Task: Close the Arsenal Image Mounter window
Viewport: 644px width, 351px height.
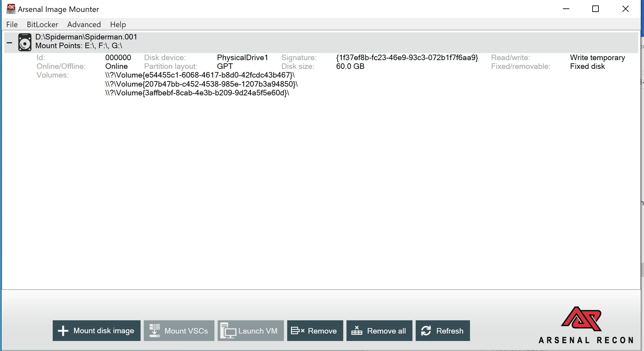Action: click(x=625, y=9)
